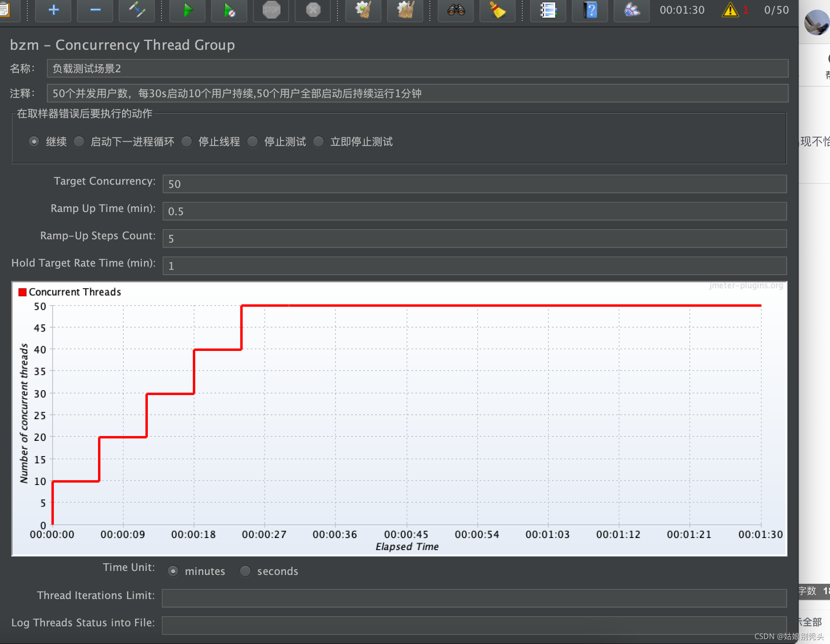Click the Clear results gear-broom icon
This screenshot has height=644, width=830.
click(363, 10)
